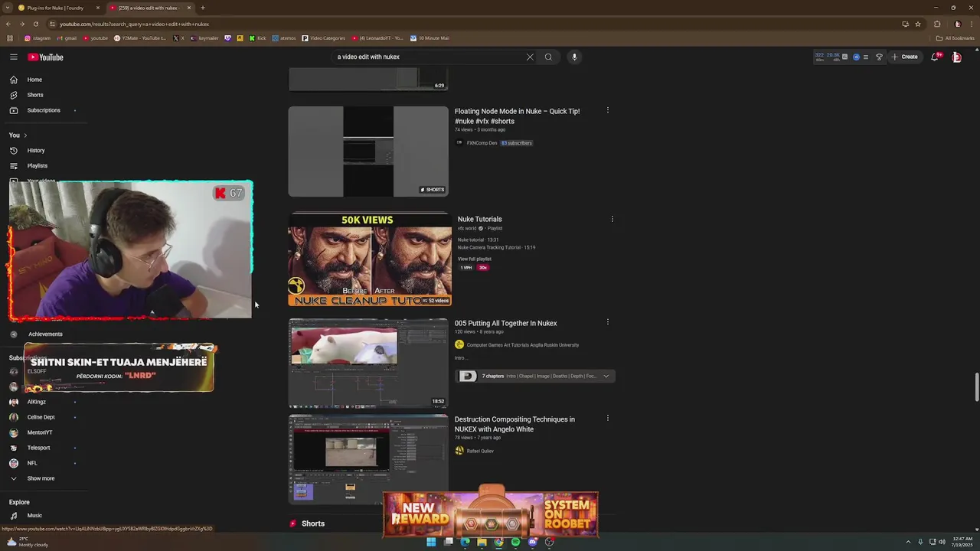This screenshot has width=980, height=551.
Task: Open Spotify from the taskbar
Action: click(515, 542)
